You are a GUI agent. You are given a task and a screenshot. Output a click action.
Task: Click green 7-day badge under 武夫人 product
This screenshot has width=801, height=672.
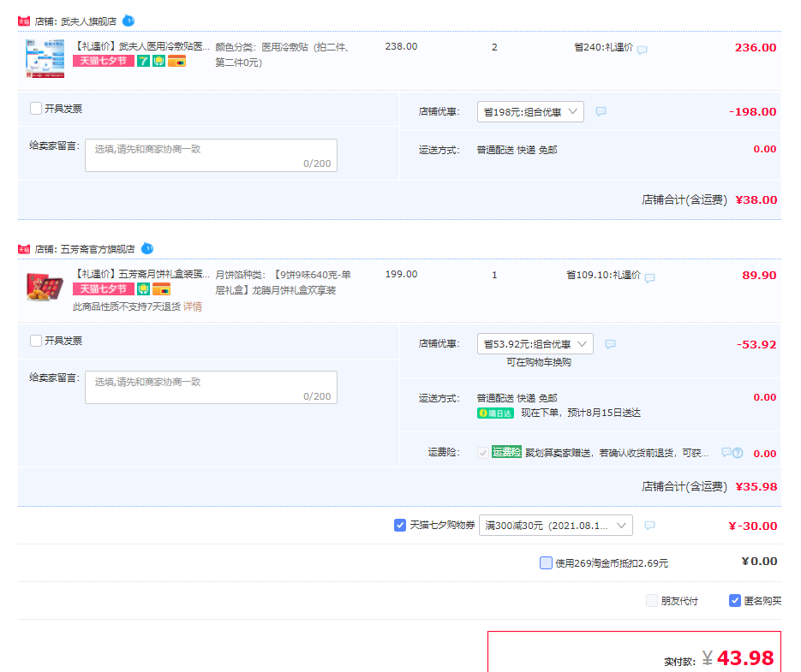point(143,62)
